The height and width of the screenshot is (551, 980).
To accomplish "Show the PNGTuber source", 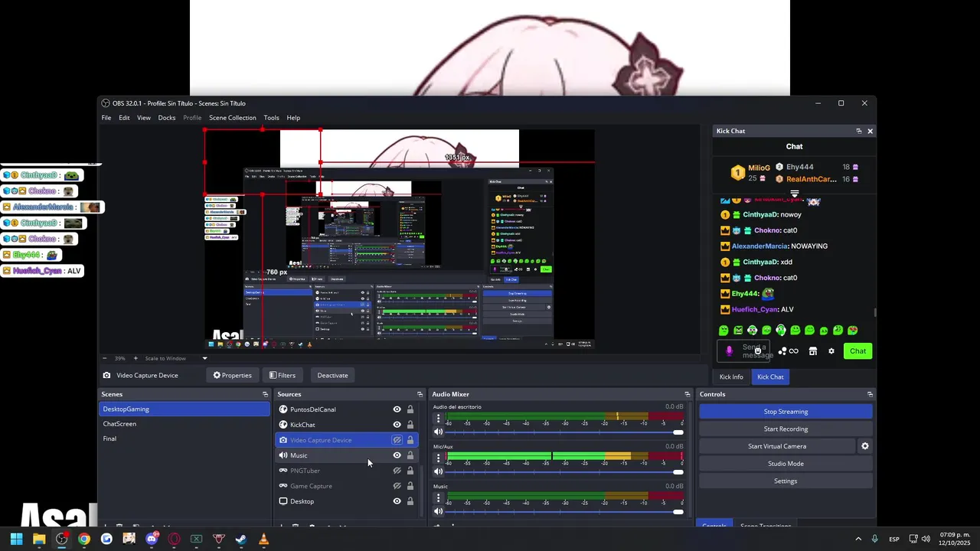I will coord(397,471).
